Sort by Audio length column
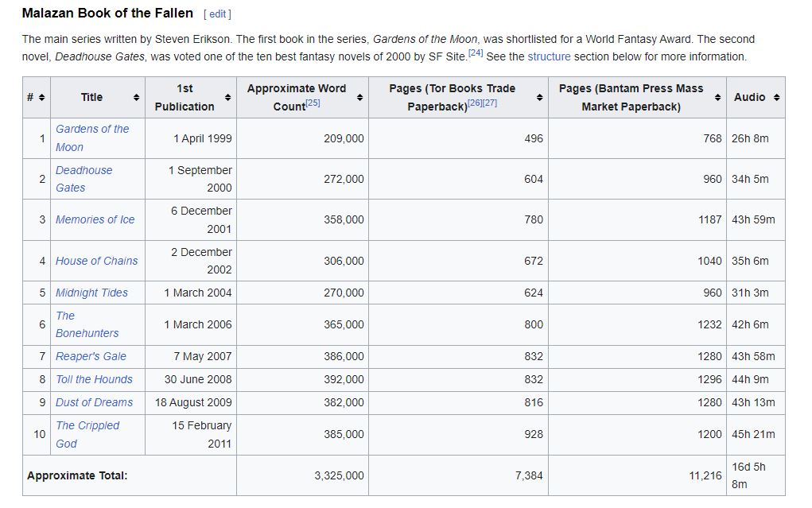 [776, 97]
